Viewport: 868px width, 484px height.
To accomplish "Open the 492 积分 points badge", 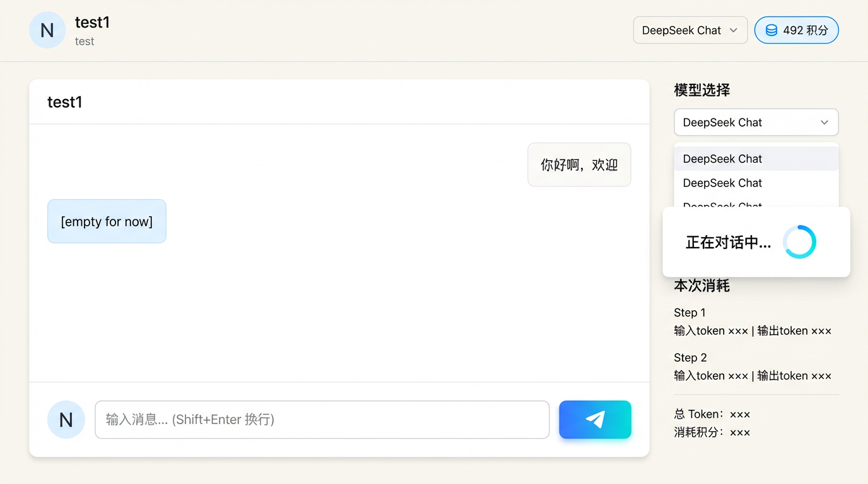I will (x=796, y=30).
